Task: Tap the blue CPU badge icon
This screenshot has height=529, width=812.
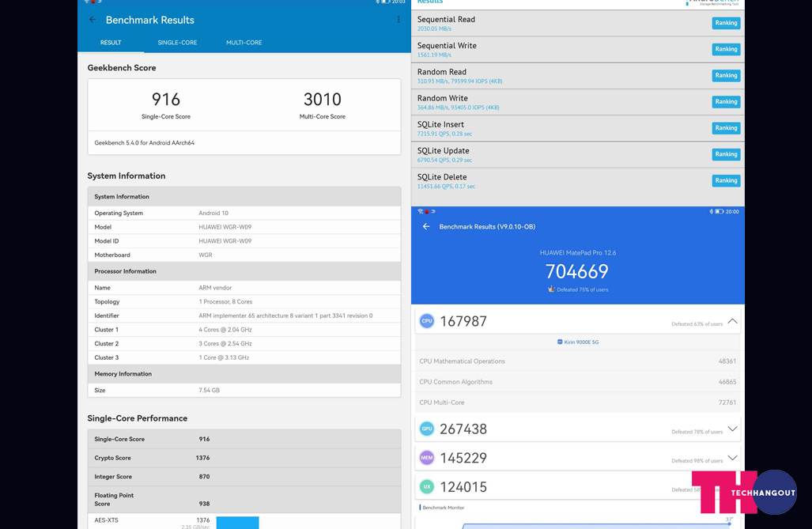Action: coord(427,321)
